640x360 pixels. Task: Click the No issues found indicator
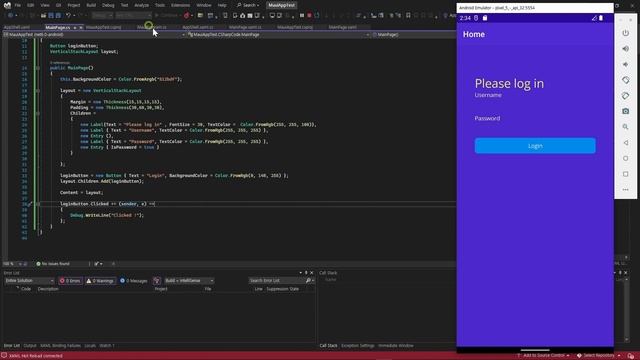click(x=53, y=264)
